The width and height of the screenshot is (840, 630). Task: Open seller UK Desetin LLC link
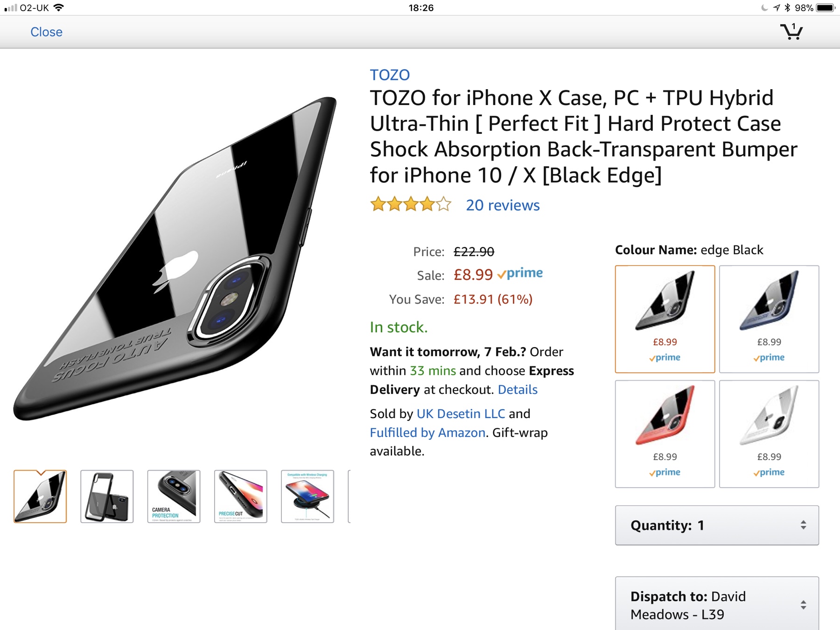pos(461,413)
